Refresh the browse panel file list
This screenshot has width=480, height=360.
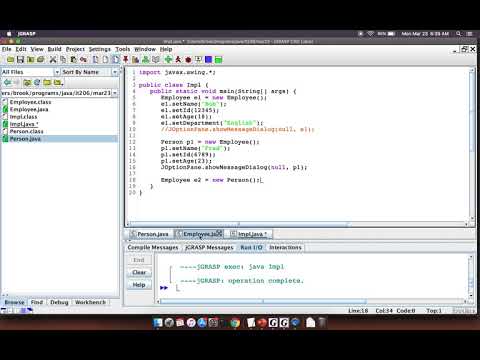pos(37,82)
